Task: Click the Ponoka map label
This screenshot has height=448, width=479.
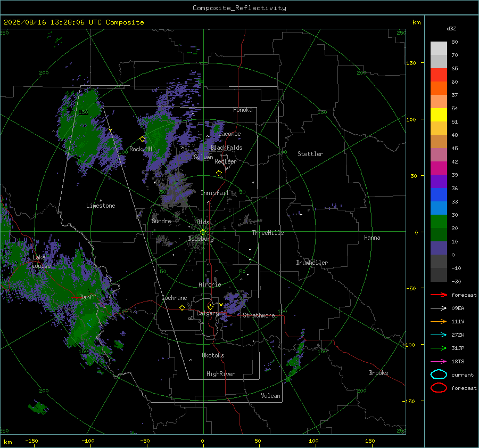Action: pos(243,110)
